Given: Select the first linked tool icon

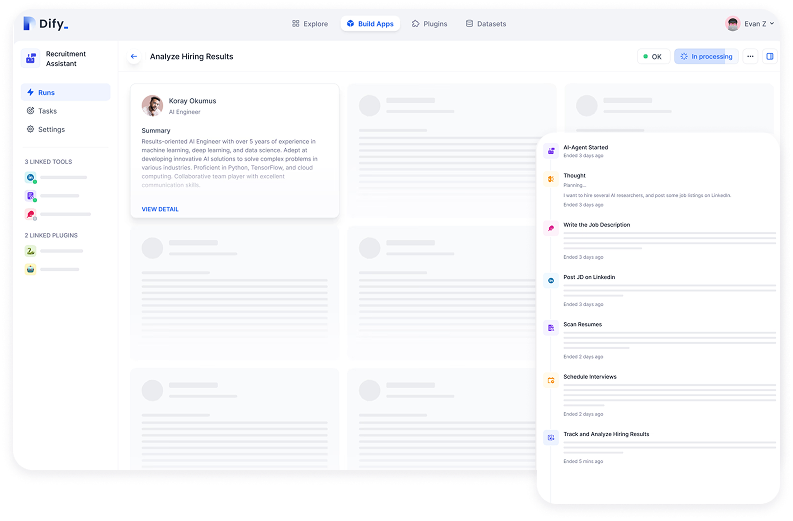Looking at the screenshot, I should tap(30, 178).
